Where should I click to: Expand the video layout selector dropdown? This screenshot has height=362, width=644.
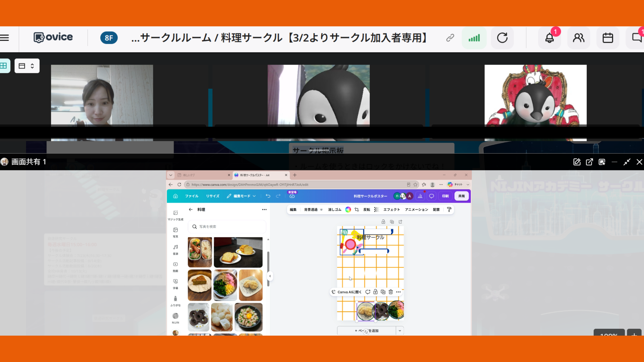[27, 66]
